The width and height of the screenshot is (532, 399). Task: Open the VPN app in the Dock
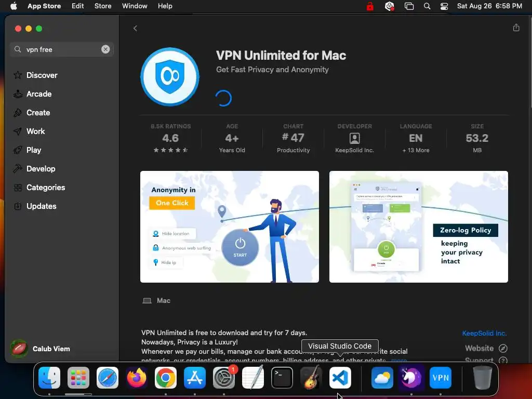[441, 378]
